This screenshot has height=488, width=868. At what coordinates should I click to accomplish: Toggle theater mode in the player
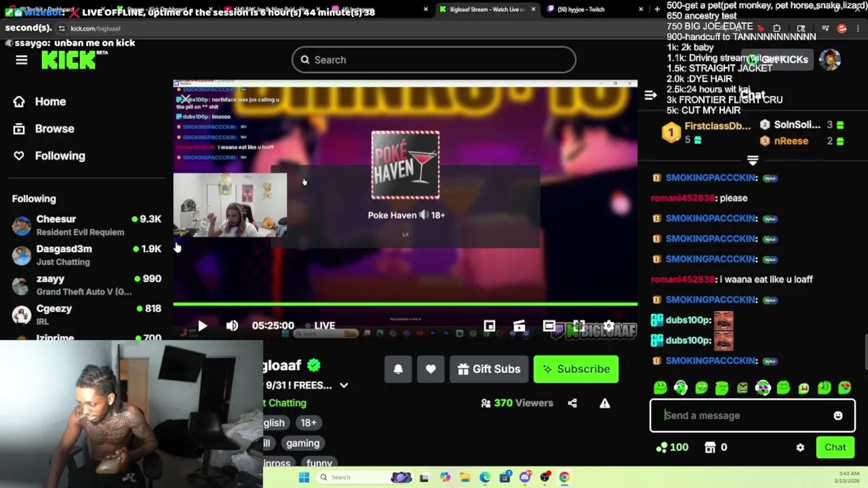tap(549, 326)
